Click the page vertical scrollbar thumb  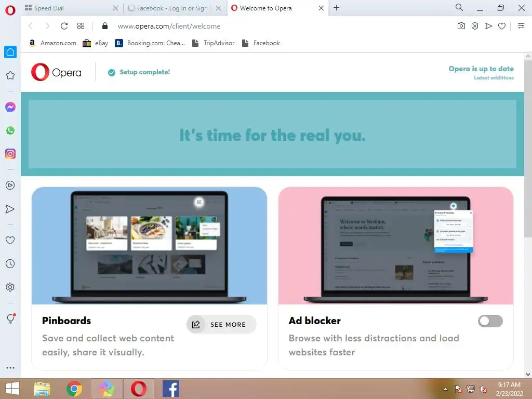[x=528, y=149]
